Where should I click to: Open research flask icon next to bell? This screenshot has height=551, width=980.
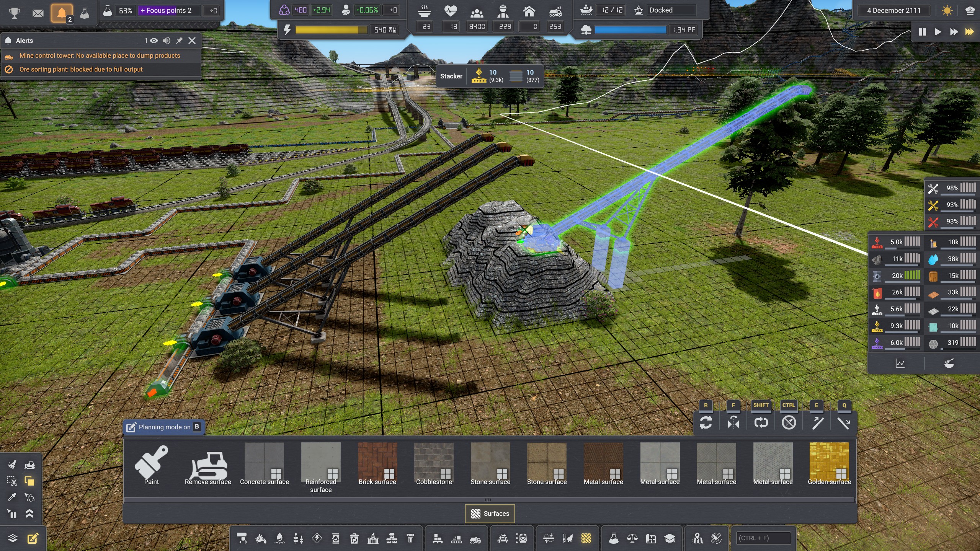[x=85, y=13]
